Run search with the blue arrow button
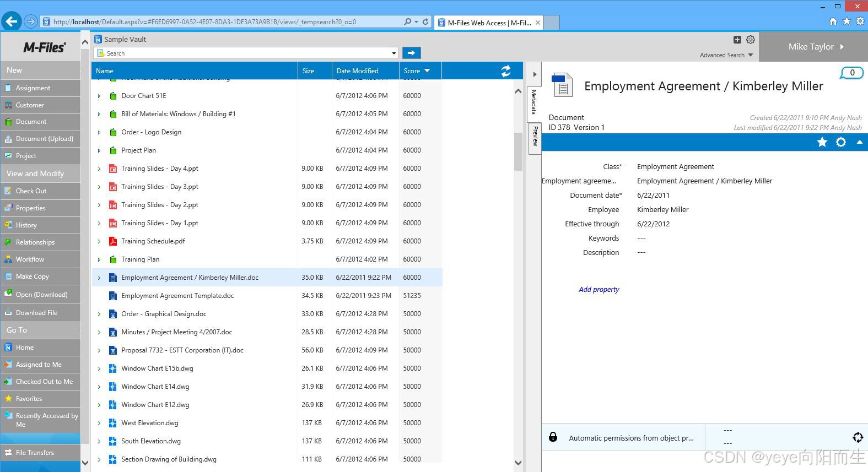The height and width of the screenshot is (472, 868). click(411, 53)
